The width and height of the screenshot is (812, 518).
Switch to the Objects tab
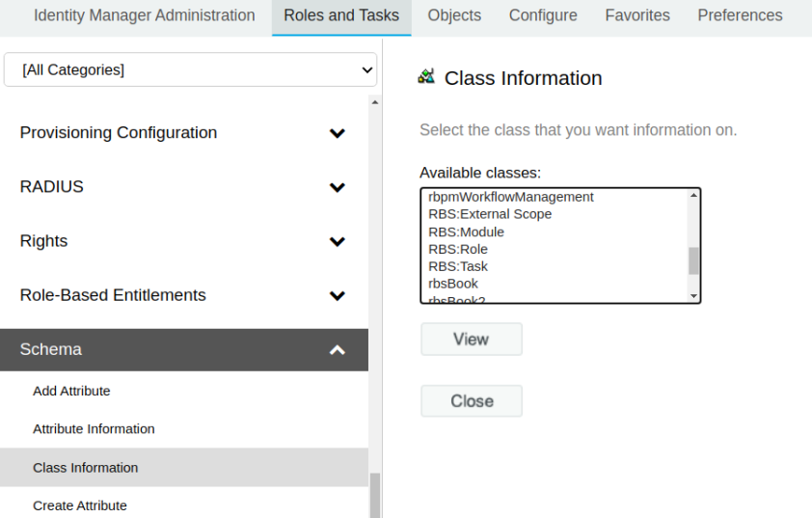[x=454, y=15]
